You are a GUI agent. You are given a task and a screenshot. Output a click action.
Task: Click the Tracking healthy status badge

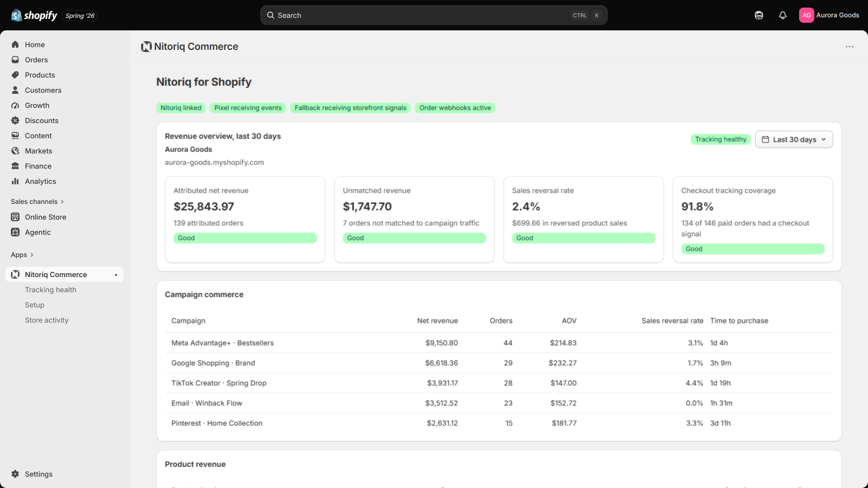[720, 139]
